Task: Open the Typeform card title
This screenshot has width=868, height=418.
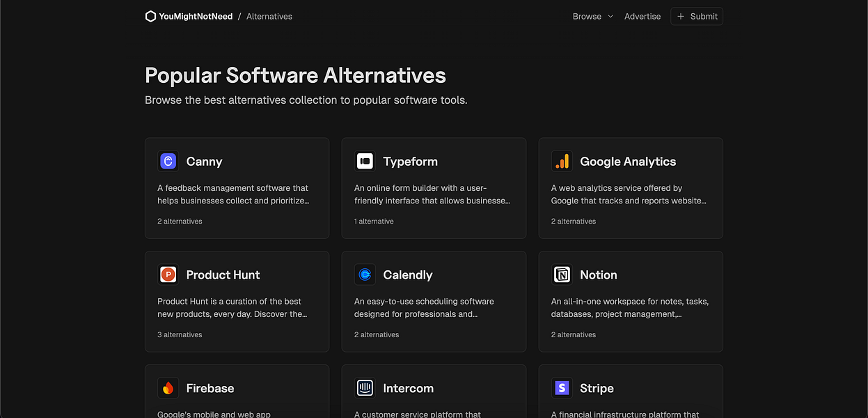Action: click(x=410, y=162)
